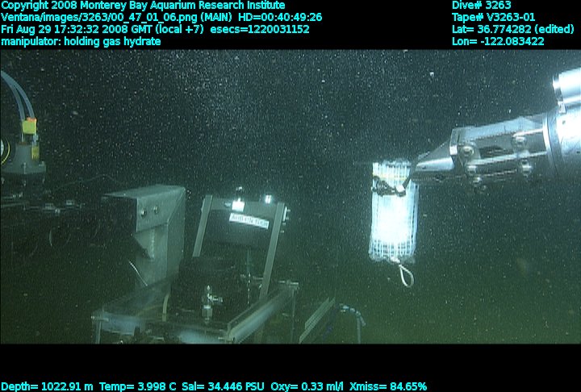
Task: Select the Monterey Bay Aquarium copyright line
Action: click(x=143, y=6)
